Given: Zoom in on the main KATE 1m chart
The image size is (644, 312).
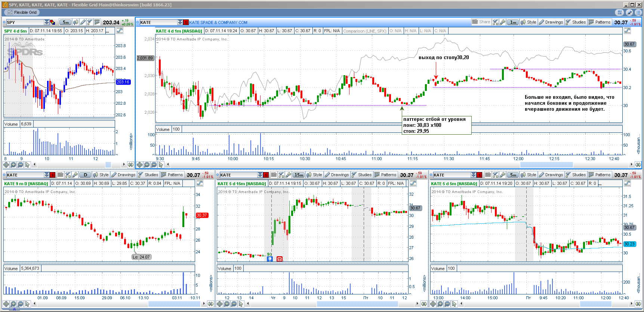Looking at the screenshot, I should (x=147, y=165).
